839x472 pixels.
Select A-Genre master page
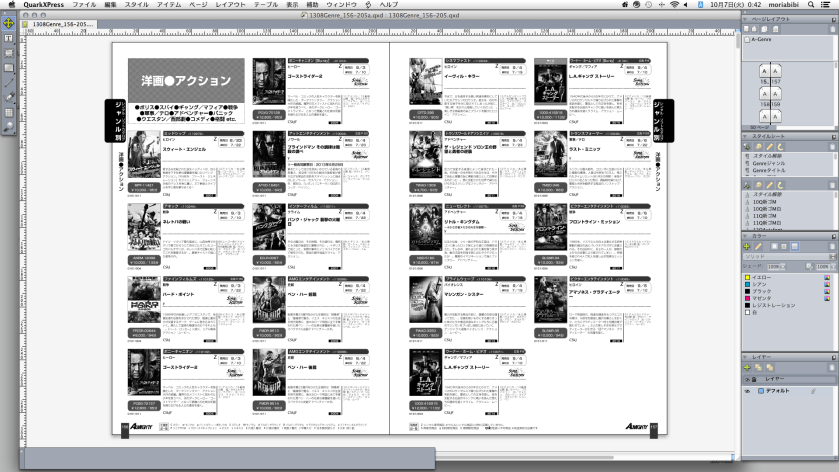[x=760, y=40]
